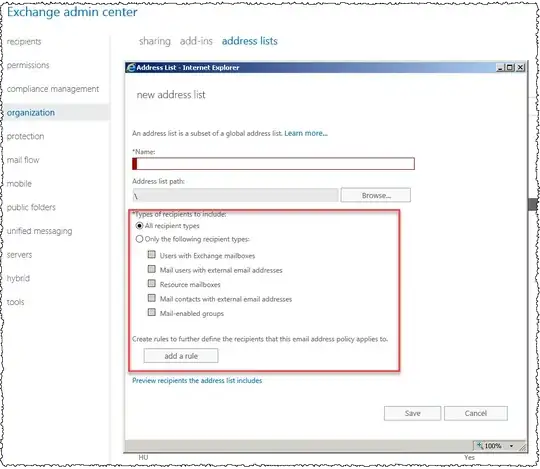Open tools section
The height and width of the screenshot is (469, 540).
(15, 302)
